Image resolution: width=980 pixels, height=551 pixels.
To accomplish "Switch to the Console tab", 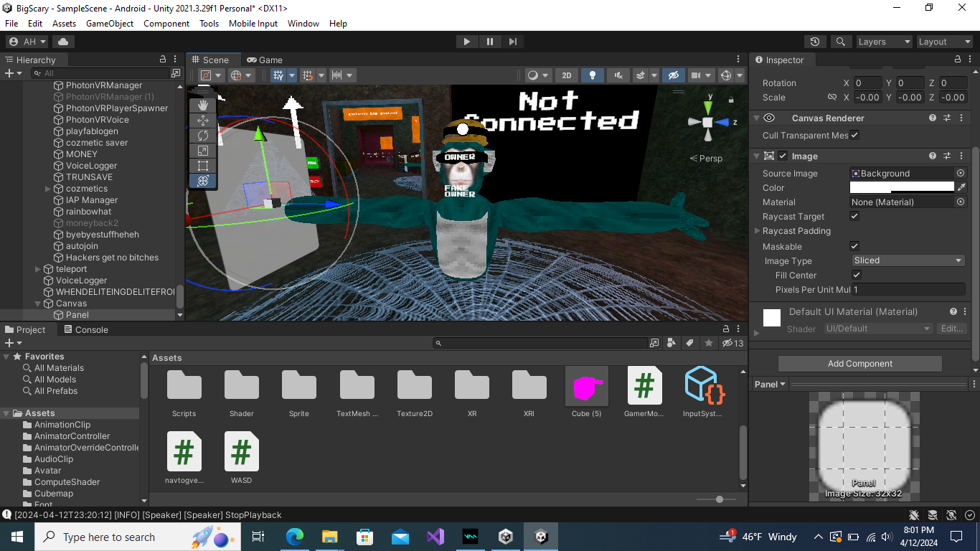I will 86,329.
